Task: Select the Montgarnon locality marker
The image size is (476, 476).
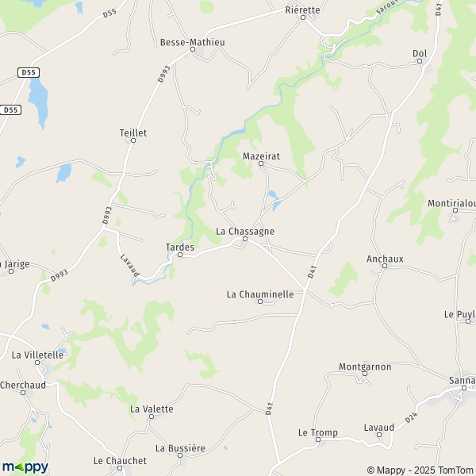Action: click(365, 374)
